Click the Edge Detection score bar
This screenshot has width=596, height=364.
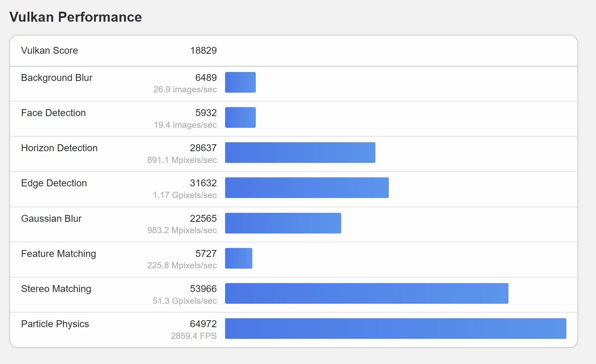click(307, 188)
